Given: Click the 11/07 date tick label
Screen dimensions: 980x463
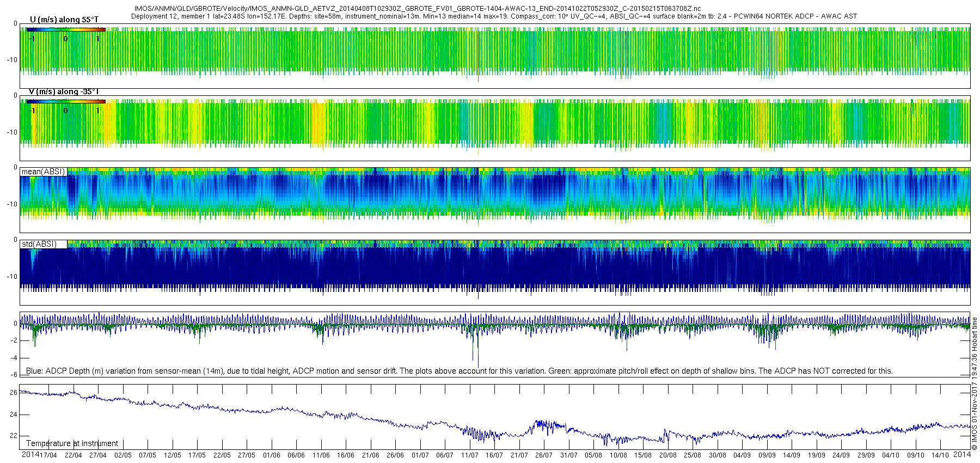Looking at the screenshot, I should click(469, 455).
